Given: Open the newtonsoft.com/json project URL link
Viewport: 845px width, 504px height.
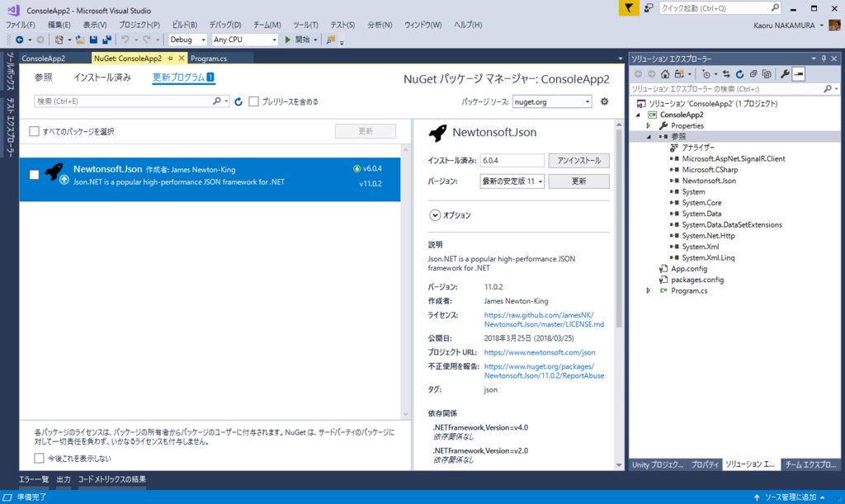Looking at the screenshot, I should [540, 352].
